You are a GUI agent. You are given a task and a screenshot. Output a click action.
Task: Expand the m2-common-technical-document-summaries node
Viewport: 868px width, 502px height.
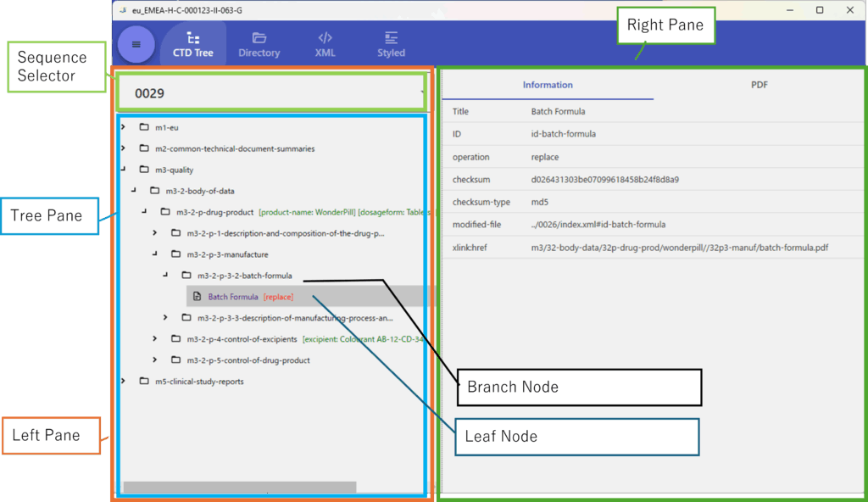click(124, 148)
